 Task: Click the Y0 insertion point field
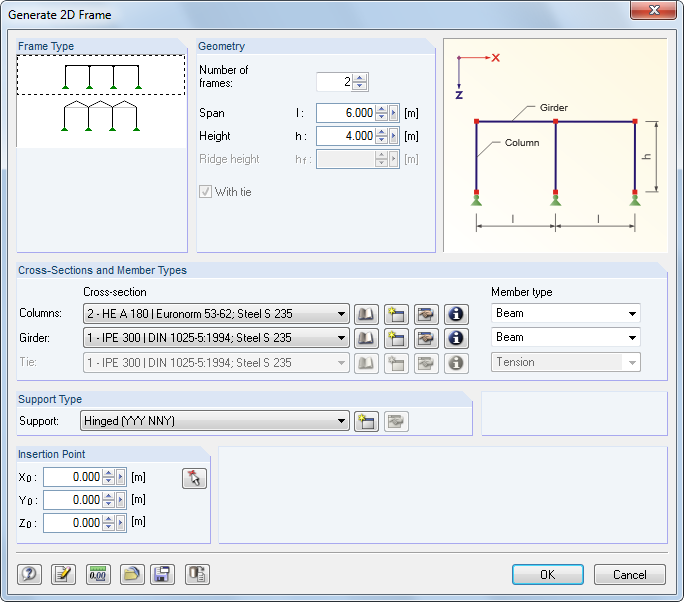73,500
